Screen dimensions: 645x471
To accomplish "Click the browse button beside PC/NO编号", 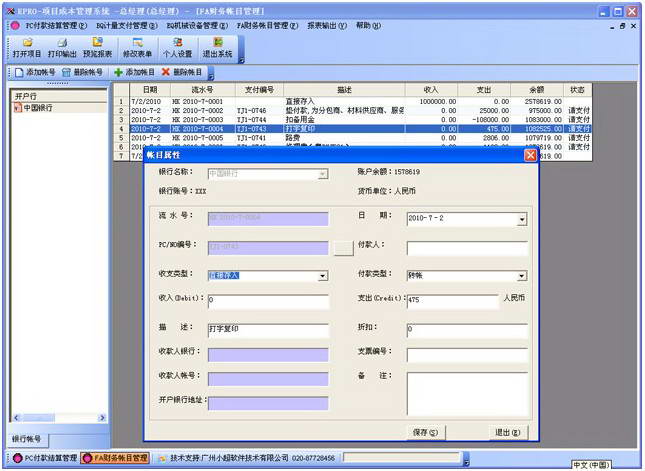I will coord(343,247).
